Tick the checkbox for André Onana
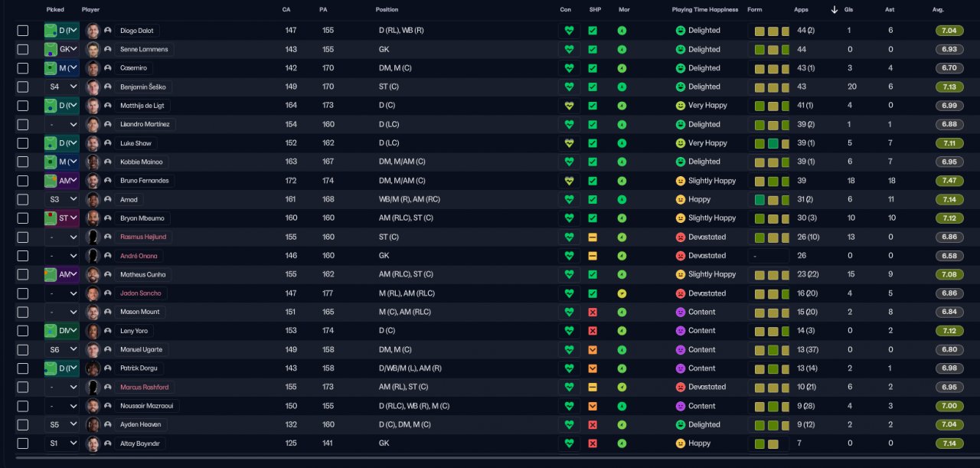Screen dimensions: 980x468 pyautogui.click(x=23, y=256)
